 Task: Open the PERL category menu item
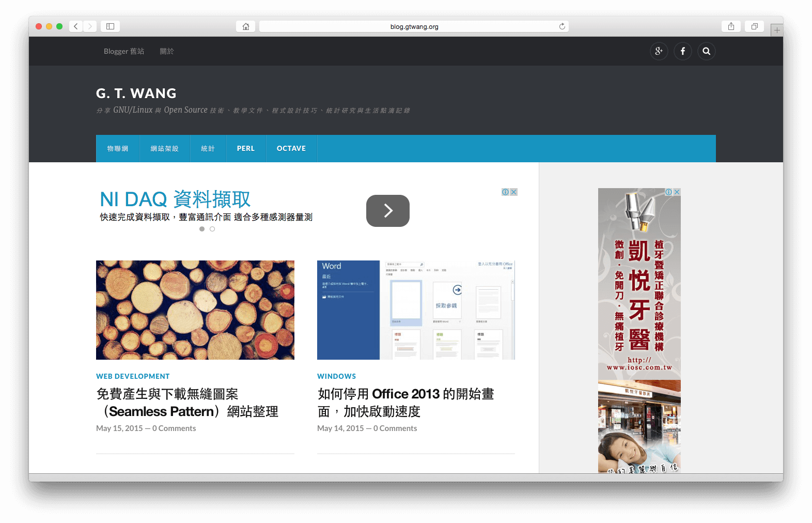[x=245, y=149]
